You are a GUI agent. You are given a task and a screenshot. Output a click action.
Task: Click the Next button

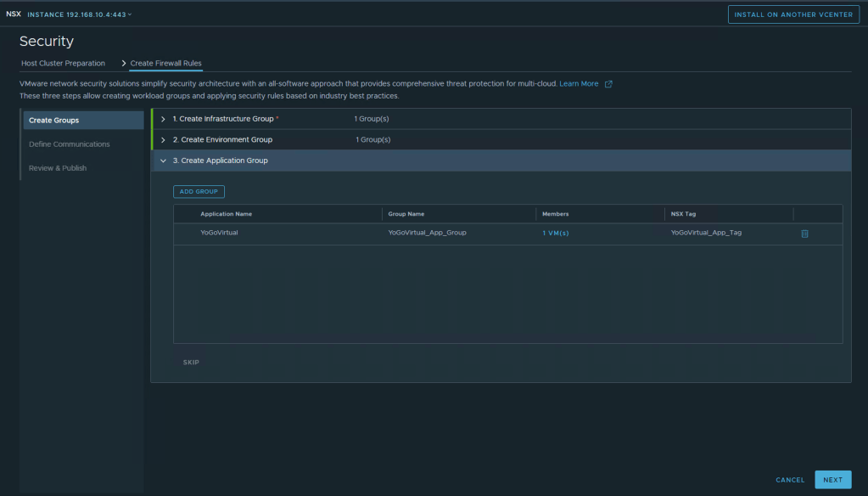click(832, 480)
